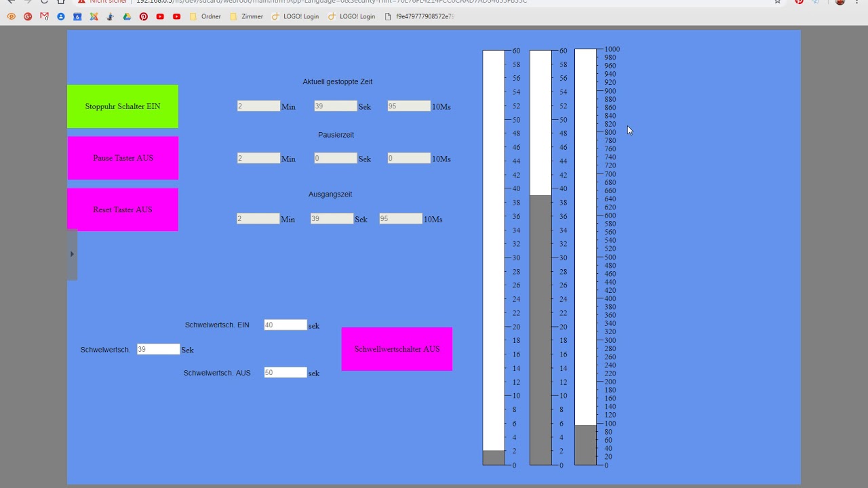This screenshot has width=868, height=488.
Task: Click the Pause Taster AUS button
Action: point(123,158)
